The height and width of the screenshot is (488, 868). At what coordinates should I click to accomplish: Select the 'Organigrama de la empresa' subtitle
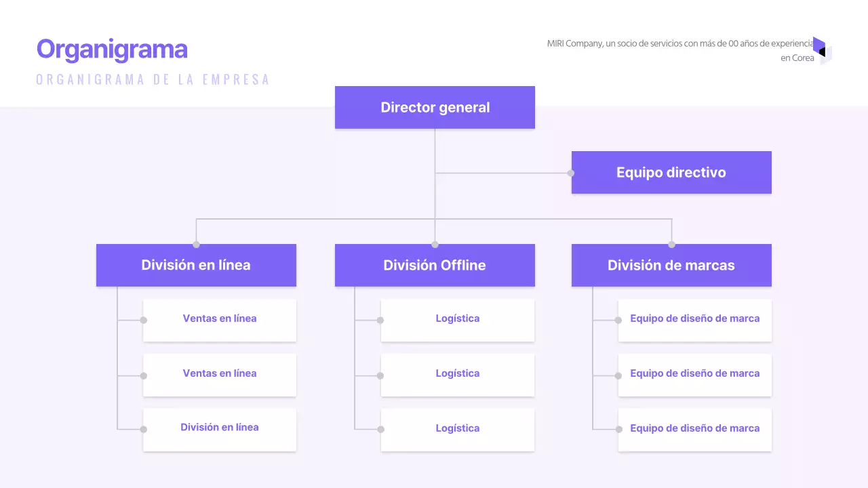pos(153,79)
